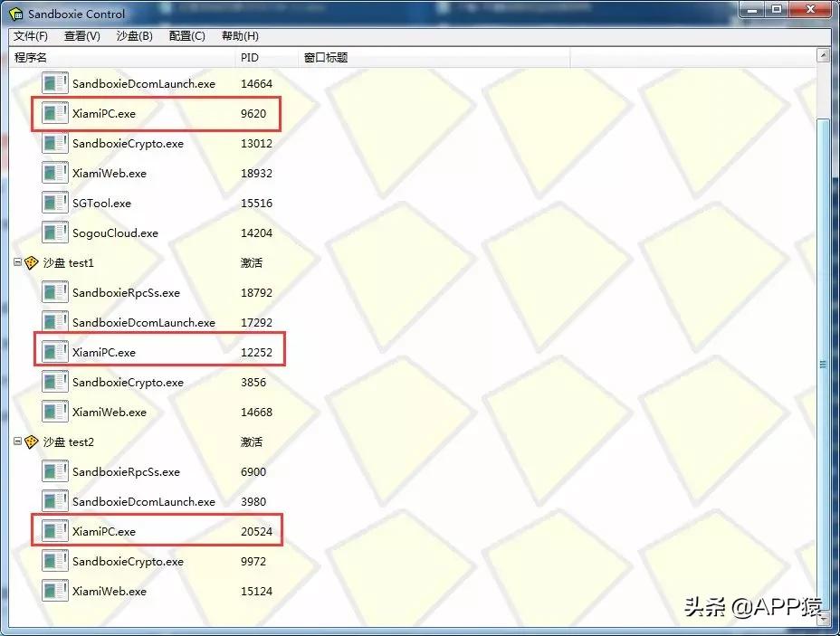840x636 pixels.
Task: Collapse the 沙盘 test2 sandbox tree node
Action: (x=20, y=441)
